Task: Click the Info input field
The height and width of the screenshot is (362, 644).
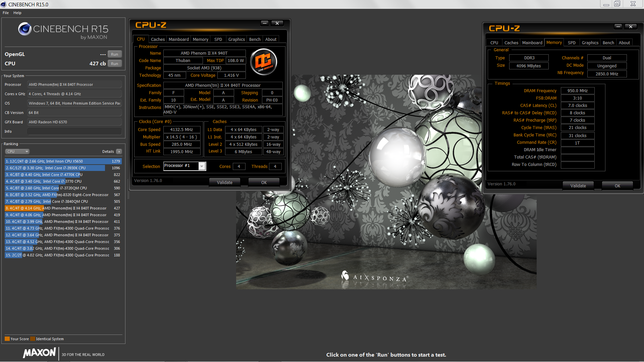Action: 74,131
